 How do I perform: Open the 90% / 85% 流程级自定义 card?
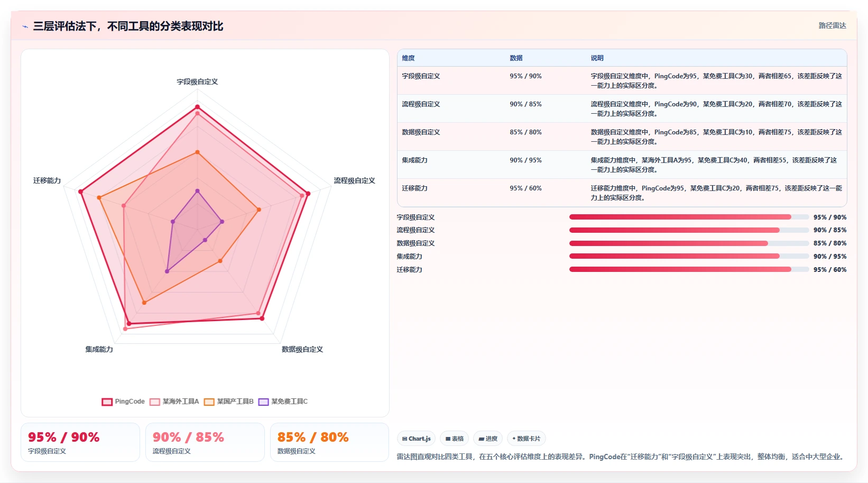point(205,442)
